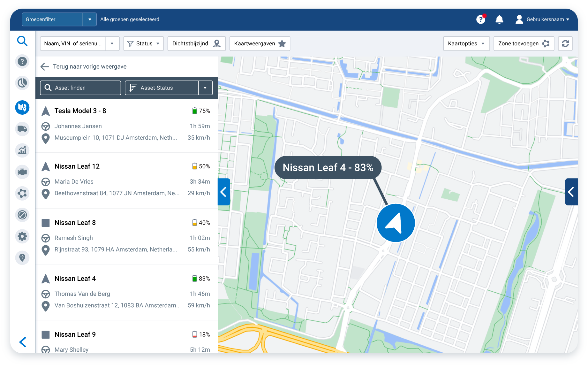The image size is (588, 368).
Task: Click the notifications bell icon
Action: [x=499, y=19]
